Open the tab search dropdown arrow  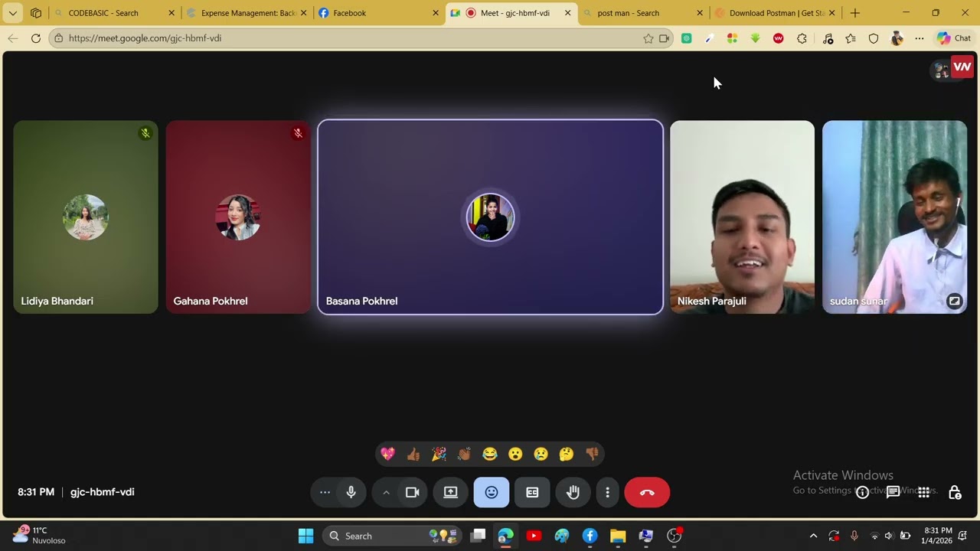pyautogui.click(x=12, y=13)
